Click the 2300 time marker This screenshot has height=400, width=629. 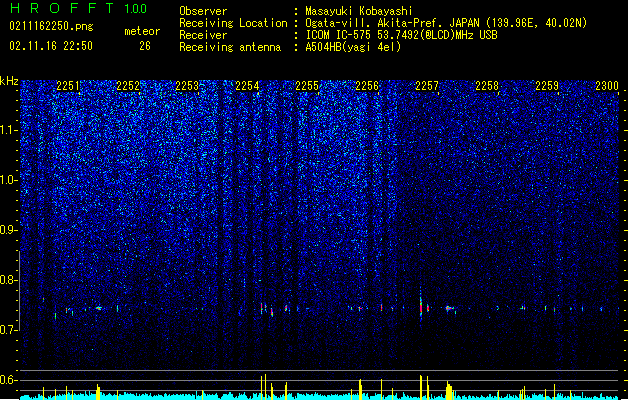click(607, 86)
